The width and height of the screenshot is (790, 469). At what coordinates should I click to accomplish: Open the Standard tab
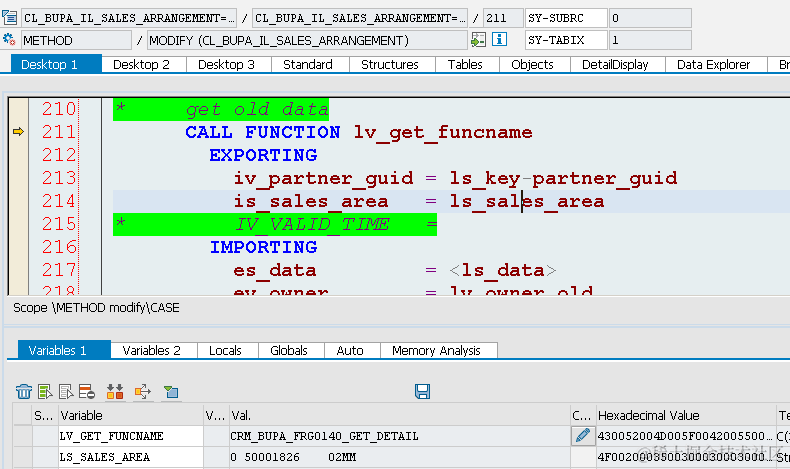308,64
